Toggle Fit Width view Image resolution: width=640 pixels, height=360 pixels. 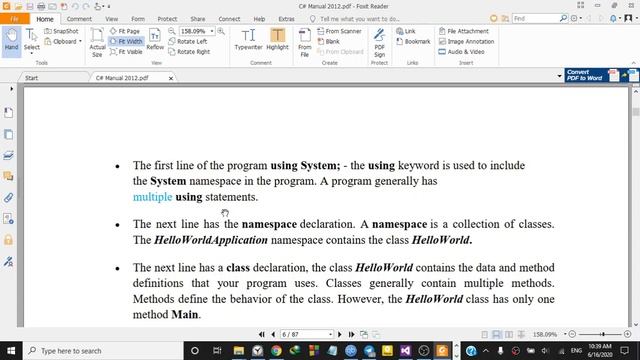pyautogui.click(x=126, y=41)
